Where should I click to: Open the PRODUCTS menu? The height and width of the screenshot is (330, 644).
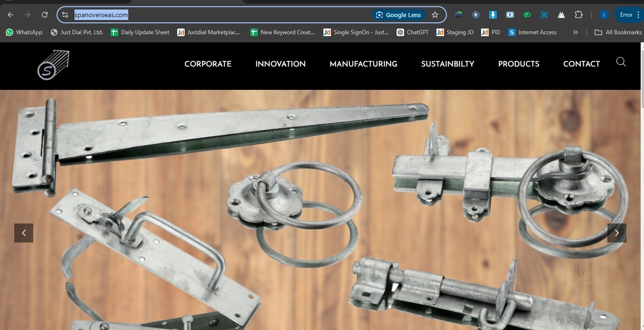point(519,64)
